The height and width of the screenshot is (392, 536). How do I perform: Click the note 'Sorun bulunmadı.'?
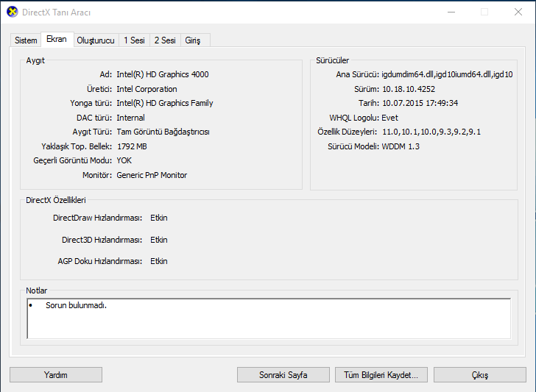point(77,305)
